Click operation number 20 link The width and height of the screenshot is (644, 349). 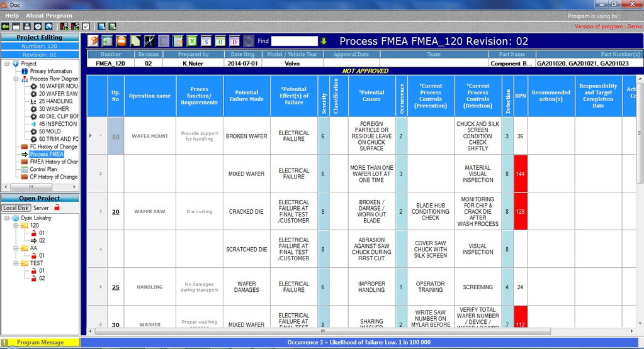coord(116,212)
